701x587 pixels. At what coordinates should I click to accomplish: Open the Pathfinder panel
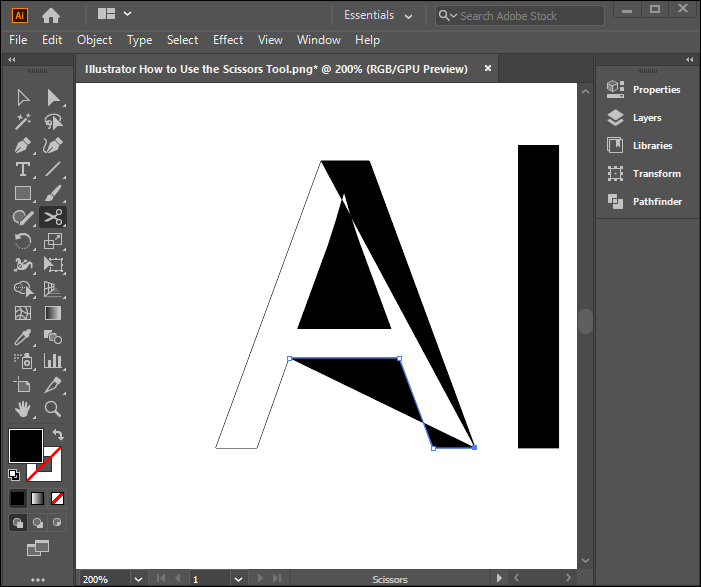click(656, 202)
